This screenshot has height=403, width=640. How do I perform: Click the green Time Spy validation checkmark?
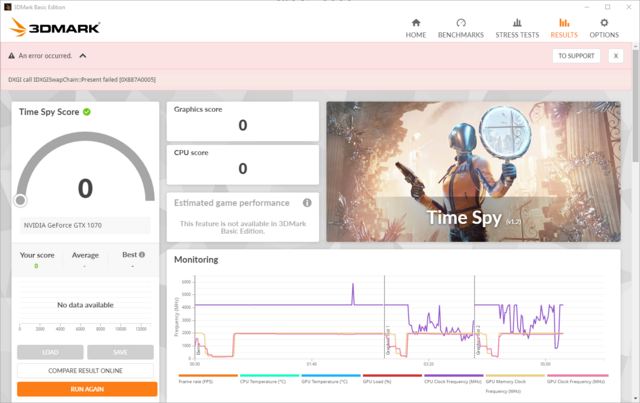(x=87, y=112)
